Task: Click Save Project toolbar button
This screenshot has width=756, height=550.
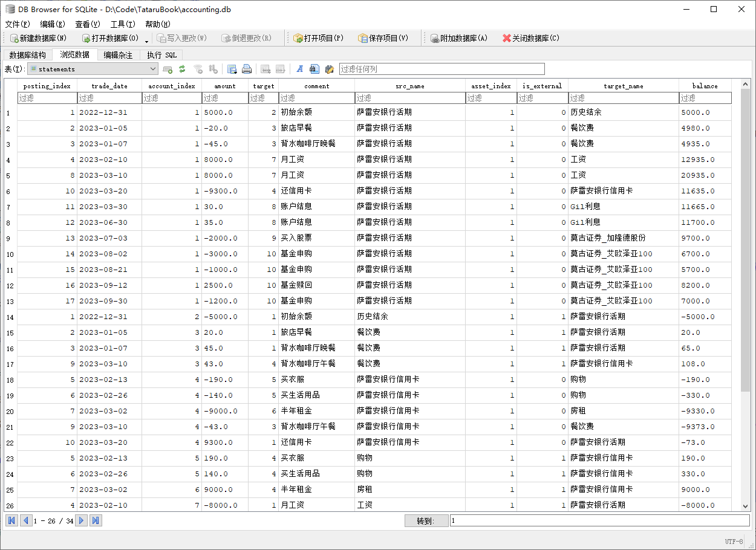Action: click(x=383, y=38)
